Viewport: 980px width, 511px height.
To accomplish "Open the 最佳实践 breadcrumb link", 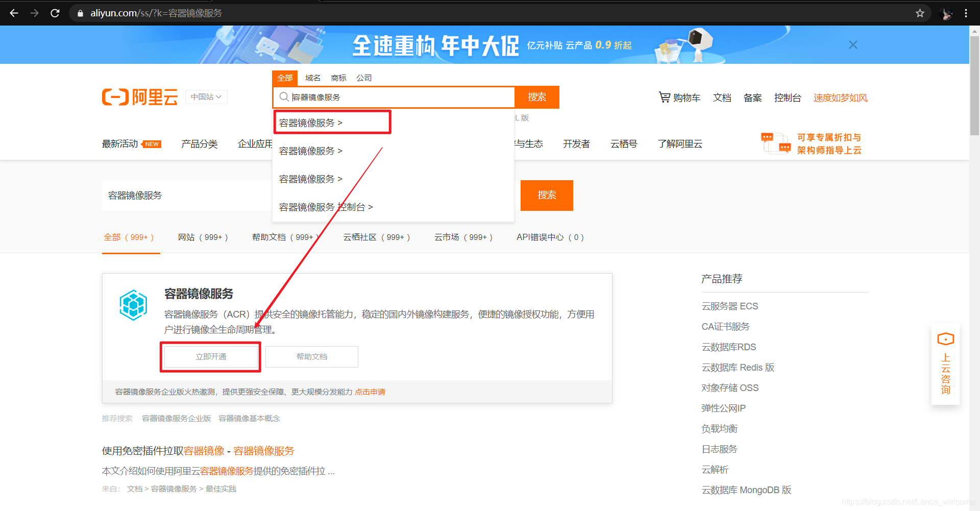I will tap(221, 489).
